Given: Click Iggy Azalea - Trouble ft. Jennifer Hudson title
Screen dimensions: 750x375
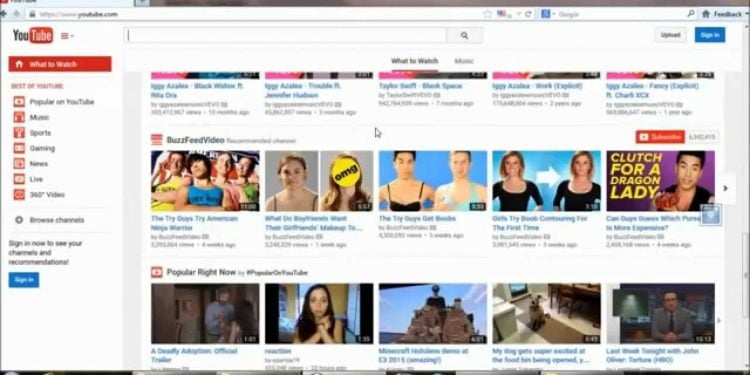Looking at the screenshot, I should (x=303, y=90).
